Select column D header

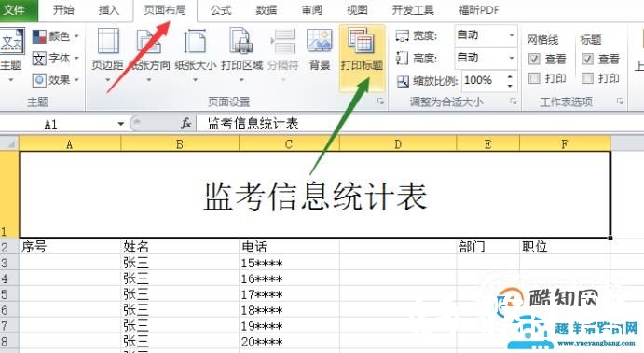point(398,144)
